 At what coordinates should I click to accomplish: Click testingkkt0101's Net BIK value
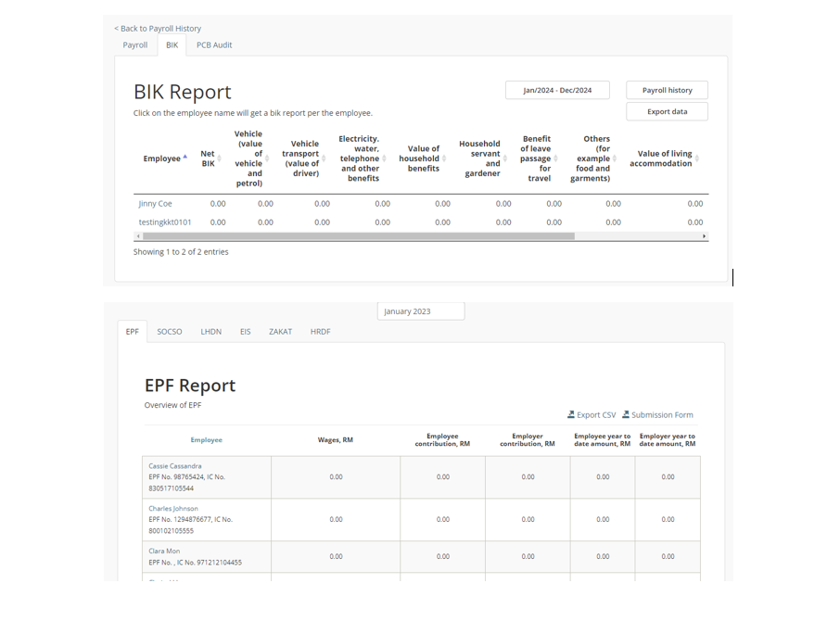coord(218,222)
